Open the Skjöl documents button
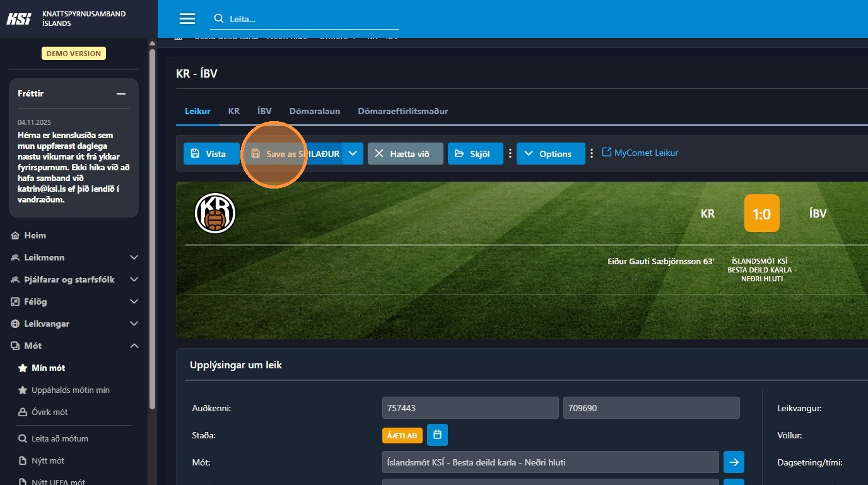This screenshot has height=485, width=868. click(476, 154)
